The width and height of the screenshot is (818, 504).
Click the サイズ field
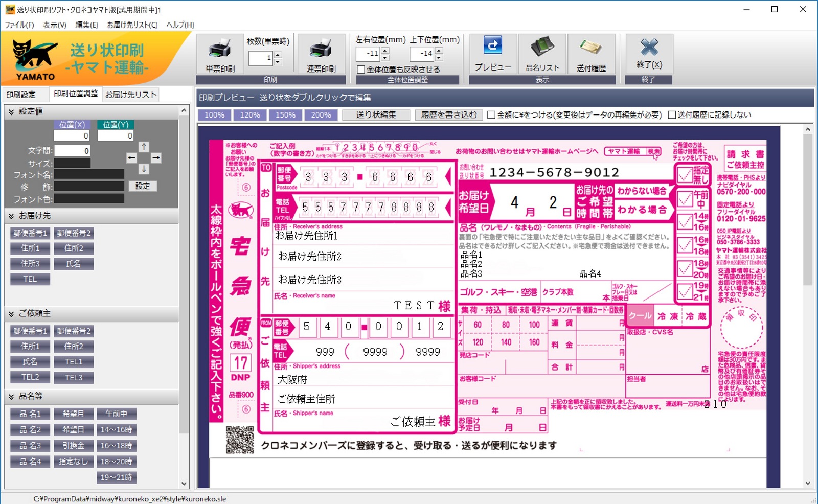tap(72, 163)
